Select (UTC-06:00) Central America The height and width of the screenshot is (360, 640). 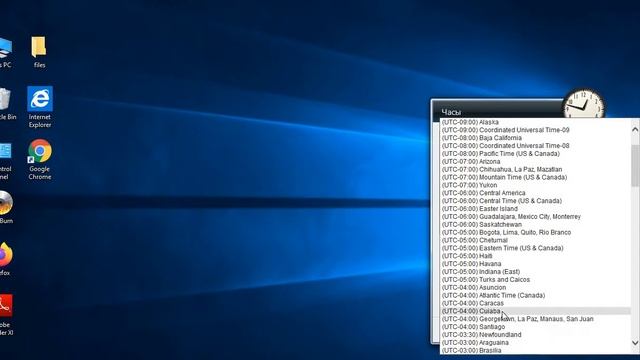[x=535, y=193]
